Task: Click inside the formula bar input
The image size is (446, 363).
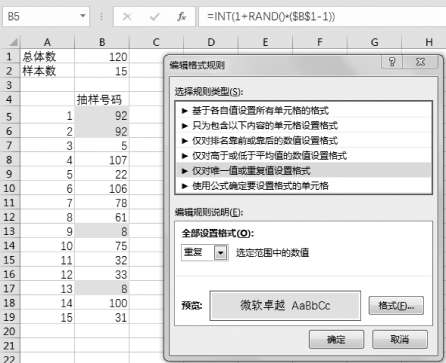Action: click(x=322, y=16)
